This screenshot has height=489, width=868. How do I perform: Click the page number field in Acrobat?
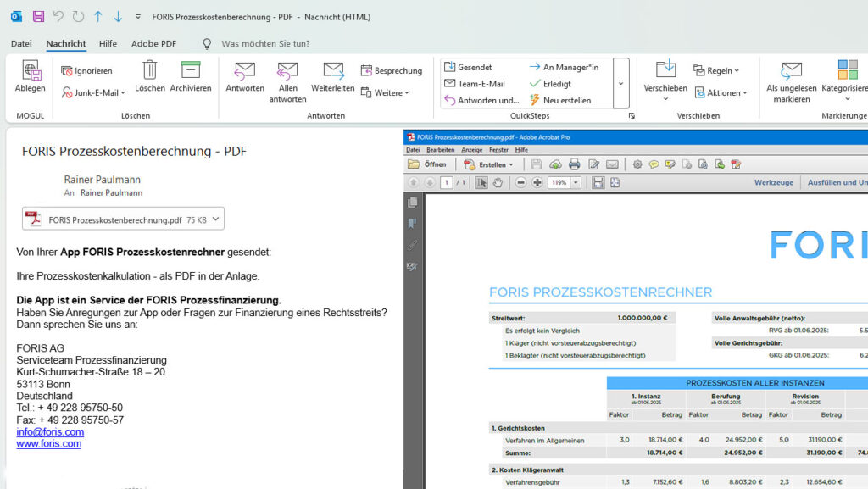447,182
